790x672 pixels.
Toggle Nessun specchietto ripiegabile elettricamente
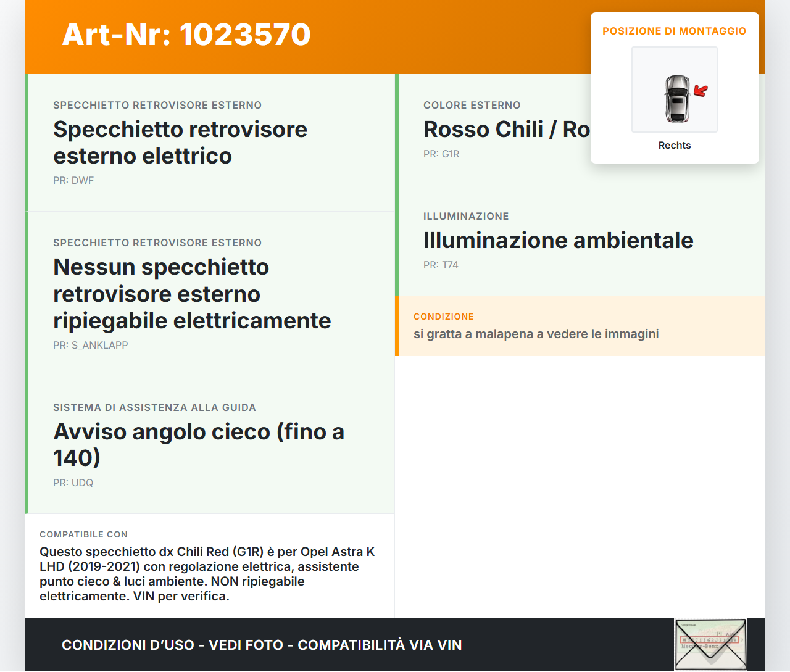(192, 294)
